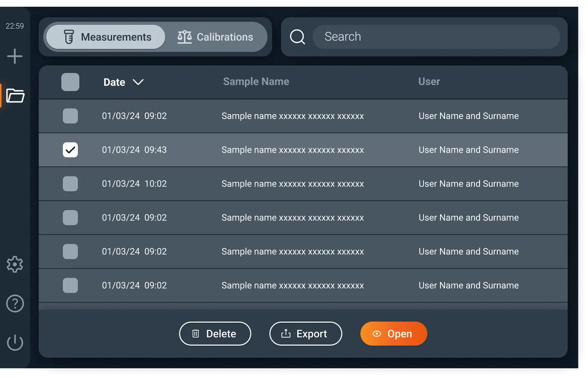This screenshot has height=378, width=588.
Task: Tick the select-all checkbox in the header
Action: coord(70,82)
